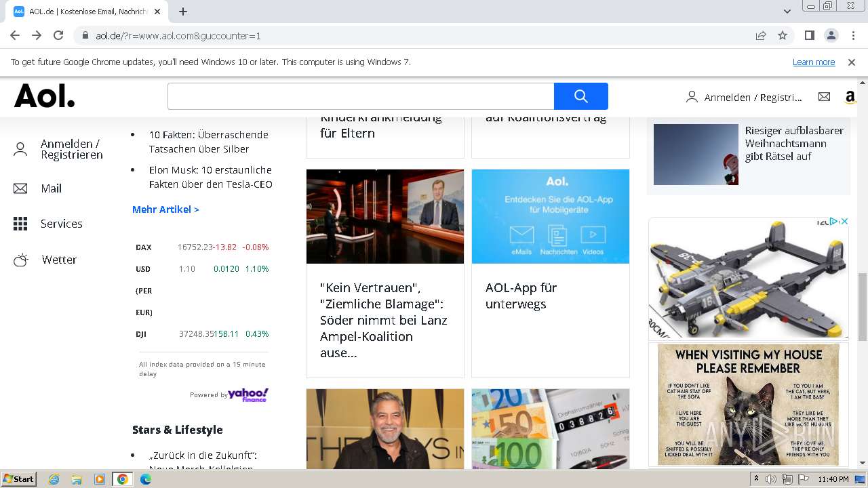The width and height of the screenshot is (868, 488).
Task: Click the DAX index row
Action: tap(202, 247)
